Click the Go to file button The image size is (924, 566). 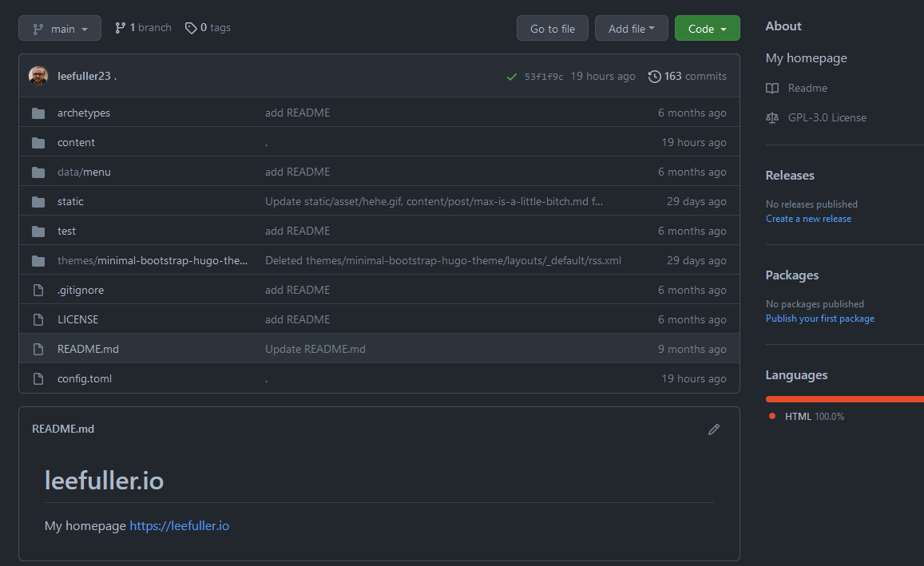coord(552,27)
